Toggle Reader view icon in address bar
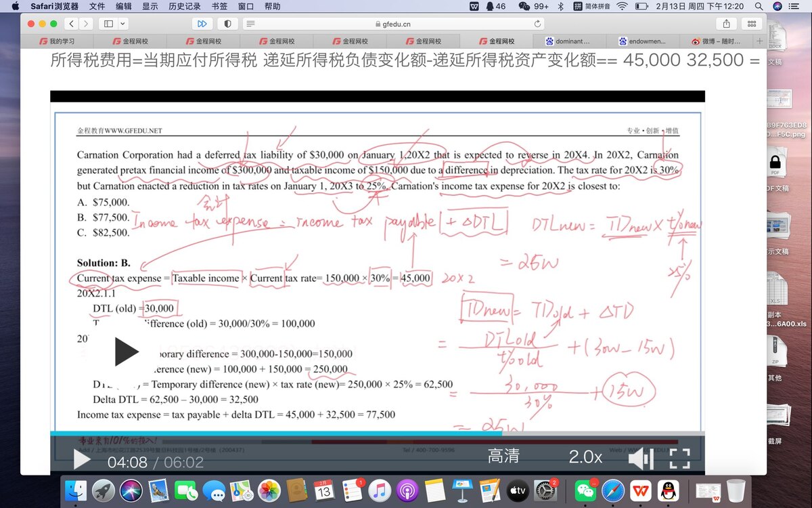This screenshot has width=812, height=508. pyautogui.click(x=251, y=24)
